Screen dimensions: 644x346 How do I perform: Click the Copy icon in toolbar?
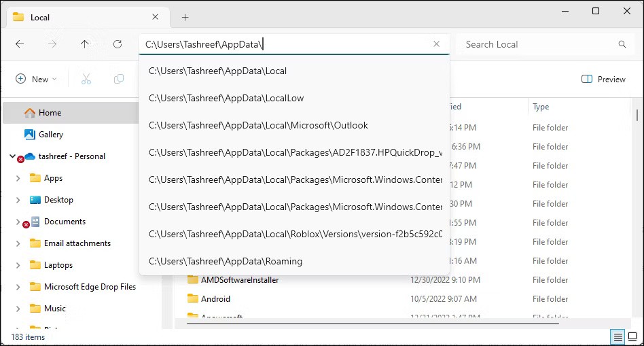coord(119,79)
